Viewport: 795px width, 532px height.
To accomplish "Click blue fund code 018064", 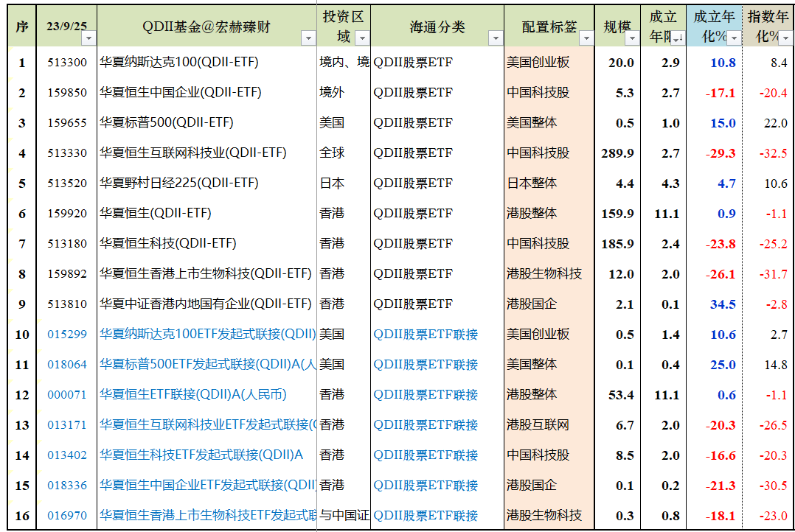I will click(x=67, y=365).
